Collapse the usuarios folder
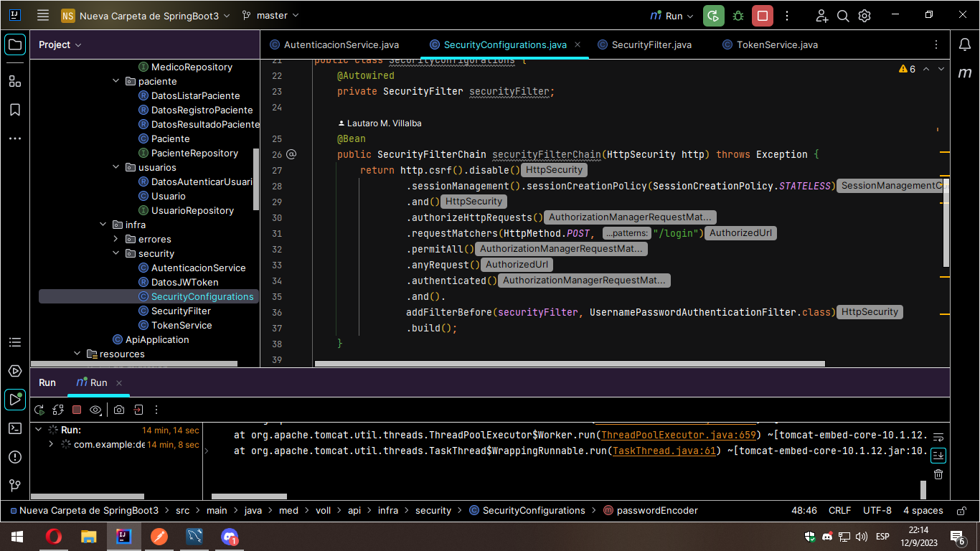 [117, 167]
